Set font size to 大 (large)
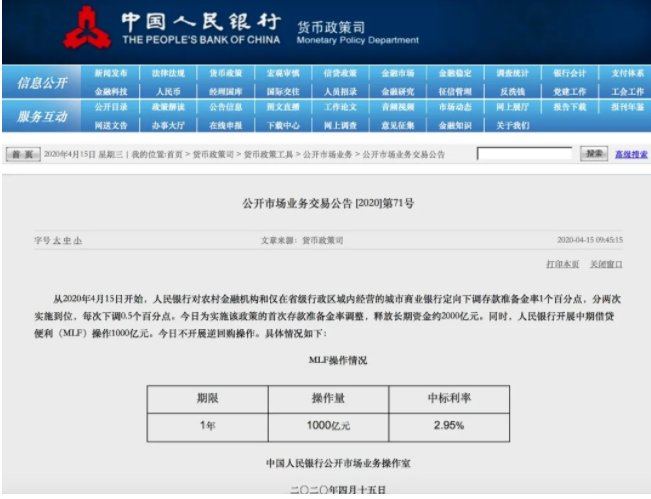The width and height of the screenshot is (651, 499). click(x=57, y=240)
